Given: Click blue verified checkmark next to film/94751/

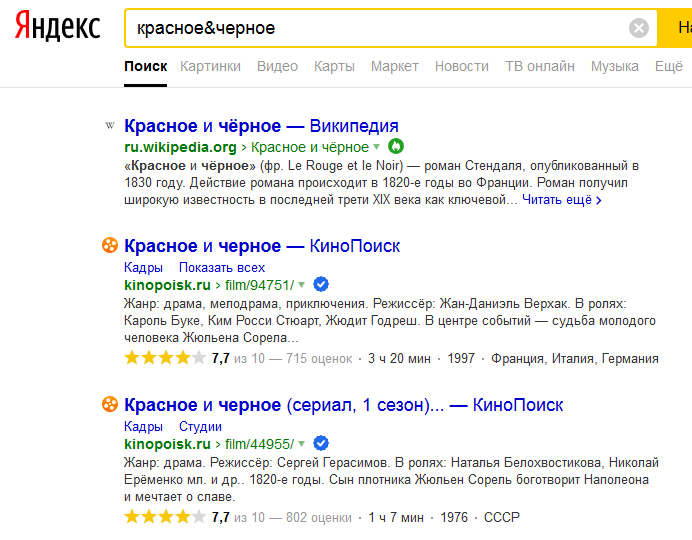Looking at the screenshot, I should 321,284.
